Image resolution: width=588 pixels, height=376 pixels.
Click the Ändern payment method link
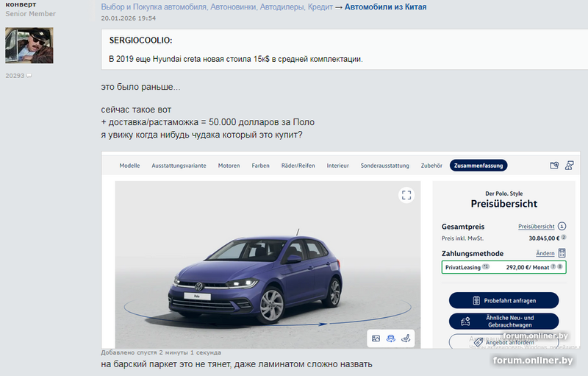click(545, 253)
